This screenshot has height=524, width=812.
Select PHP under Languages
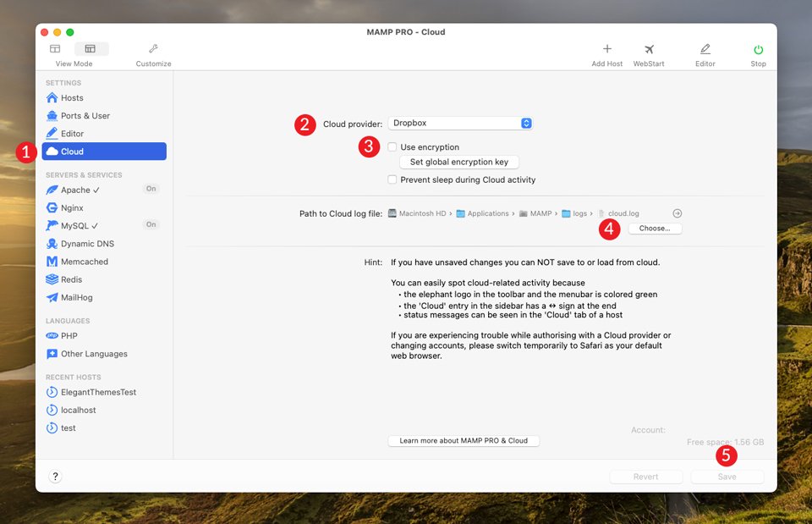click(69, 336)
